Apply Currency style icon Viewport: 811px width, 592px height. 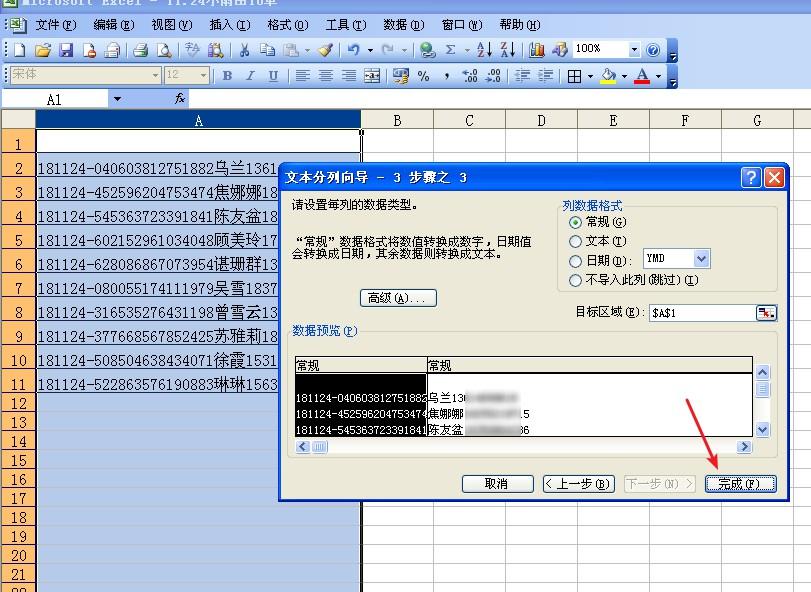[401, 77]
